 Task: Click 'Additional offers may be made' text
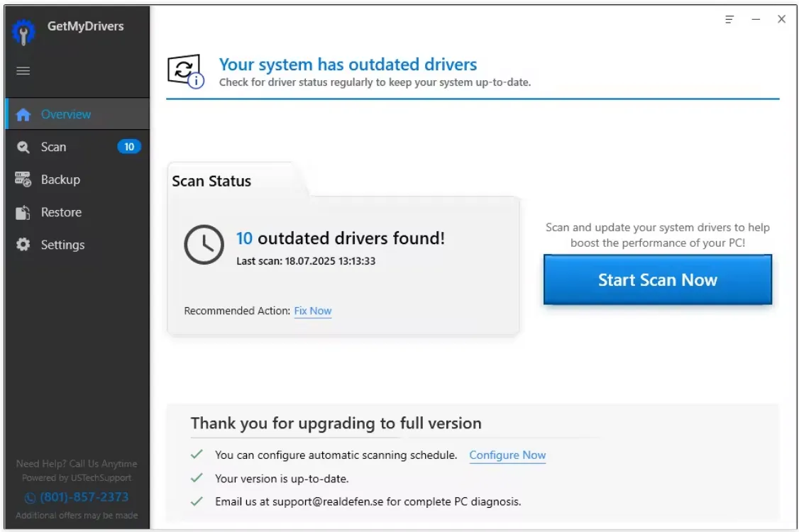pyautogui.click(x=77, y=515)
